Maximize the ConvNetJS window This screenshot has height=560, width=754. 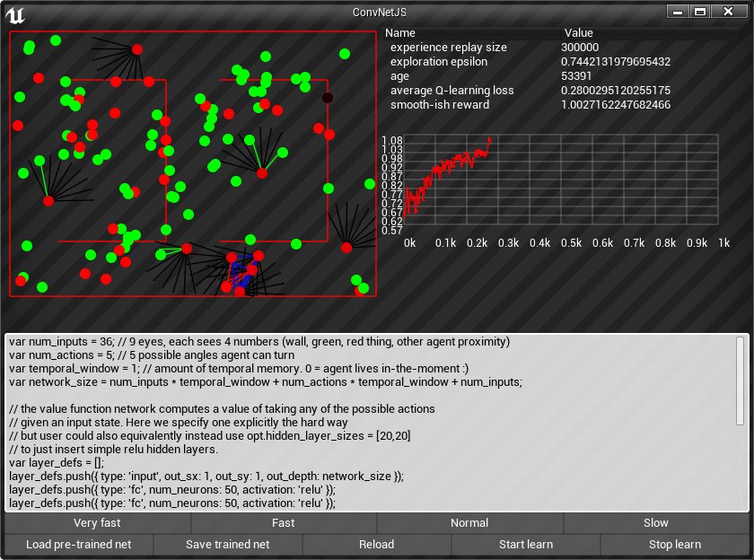click(x=699, y=12)
